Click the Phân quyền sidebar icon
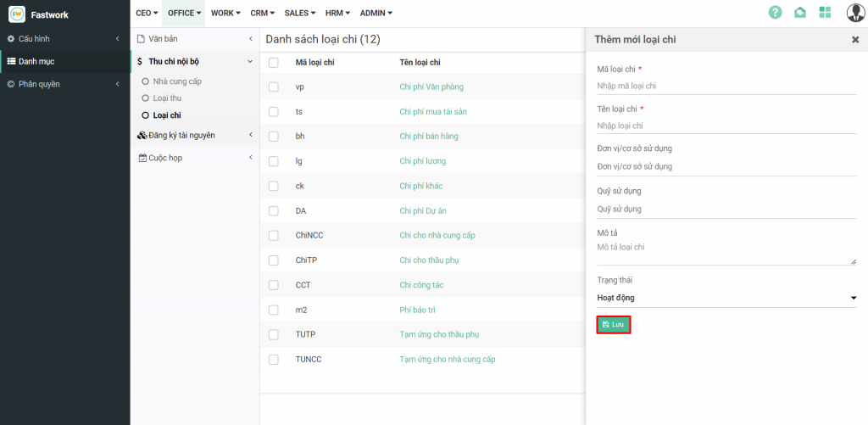Image resolution: width=868 pixels, height=425 pixels. tap(11, 84)
